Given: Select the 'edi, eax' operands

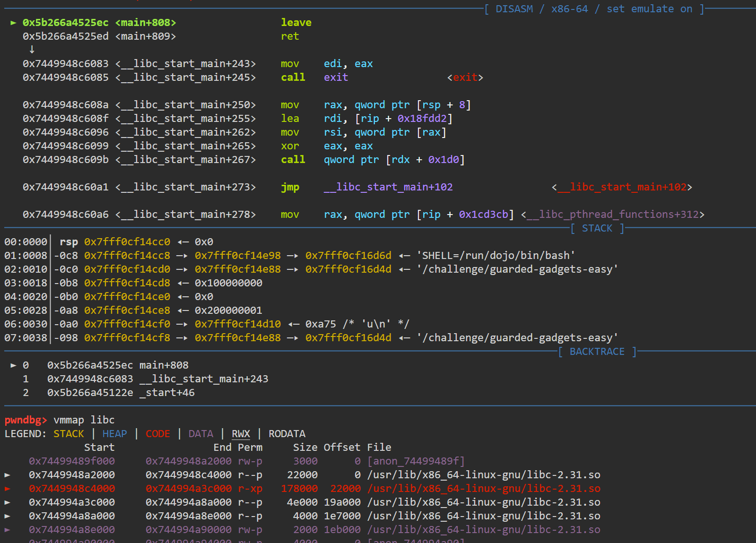Looking at the screenshot, I should [x=348, y=64].
